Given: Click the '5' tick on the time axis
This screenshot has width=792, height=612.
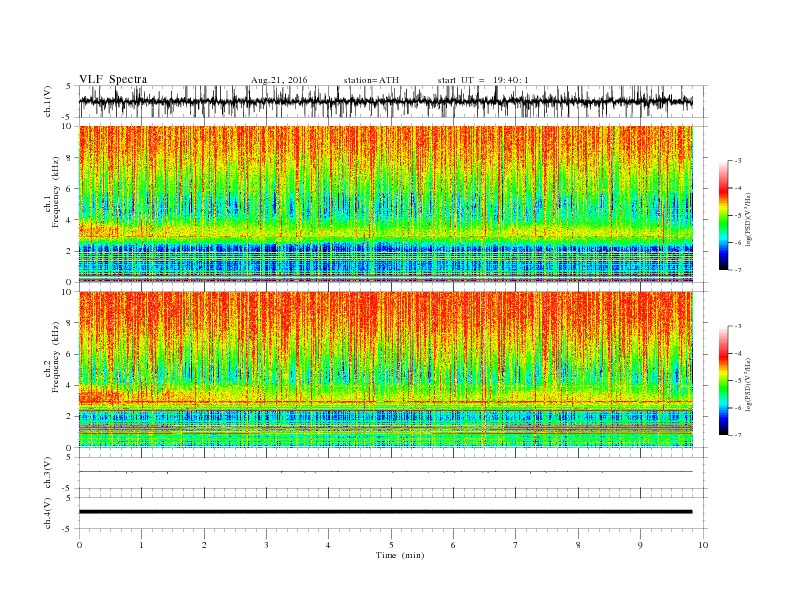Looking at the screenshot, I should pyautogui.click(x=391, y=545).
